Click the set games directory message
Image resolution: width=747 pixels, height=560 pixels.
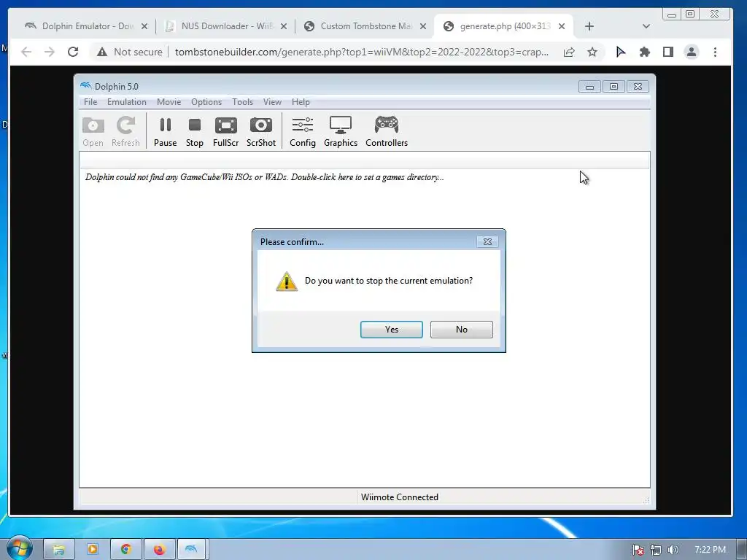264,177
